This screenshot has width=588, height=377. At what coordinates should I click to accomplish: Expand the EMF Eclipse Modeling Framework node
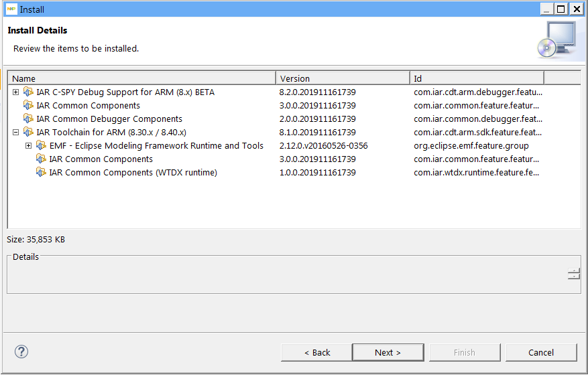(x=29, y=145)
